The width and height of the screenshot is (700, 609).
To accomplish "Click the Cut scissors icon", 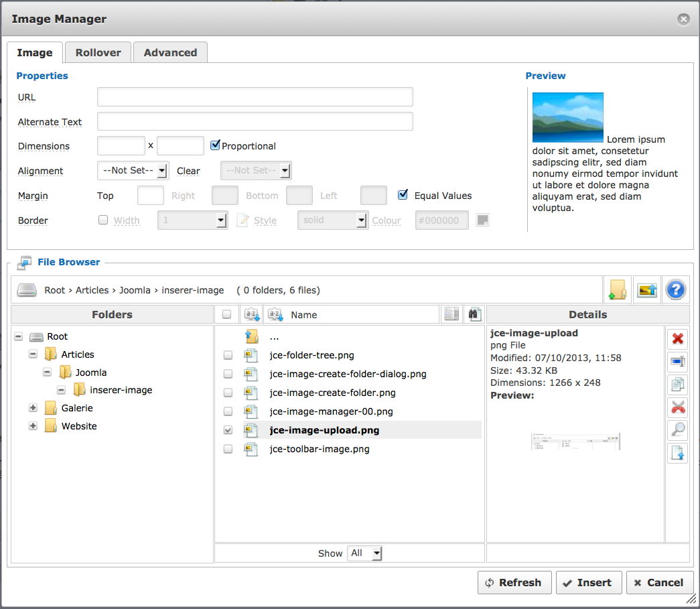I will tap(678, 407).
